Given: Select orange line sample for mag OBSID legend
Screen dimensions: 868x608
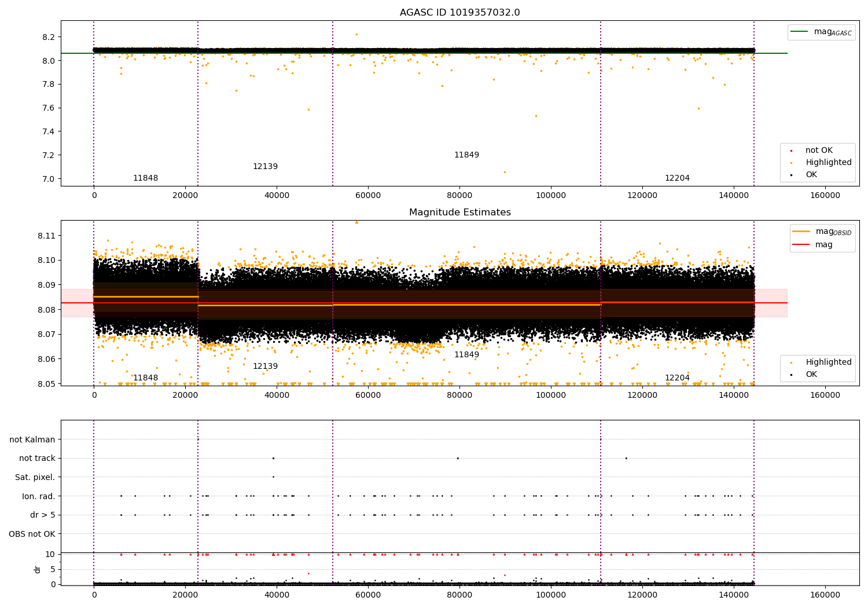Looking at the screenshot, I should click(x=801, y=231).
